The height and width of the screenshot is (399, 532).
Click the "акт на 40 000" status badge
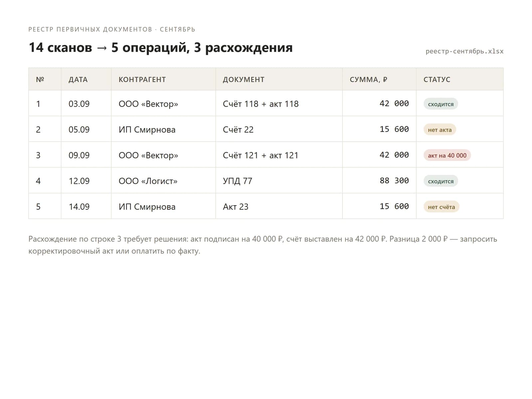point(447,155)
